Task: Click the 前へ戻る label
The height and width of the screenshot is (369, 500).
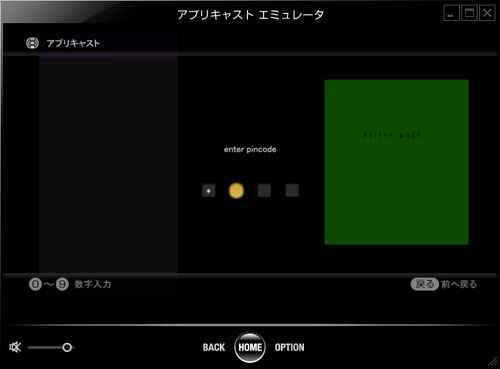Action: click(x=459, y=284)
